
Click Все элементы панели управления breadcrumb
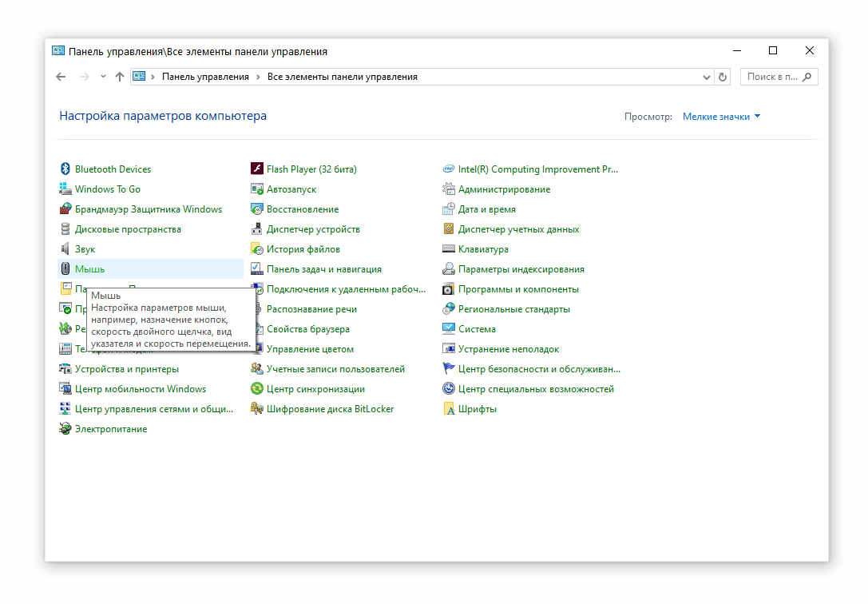coord(342,77)
